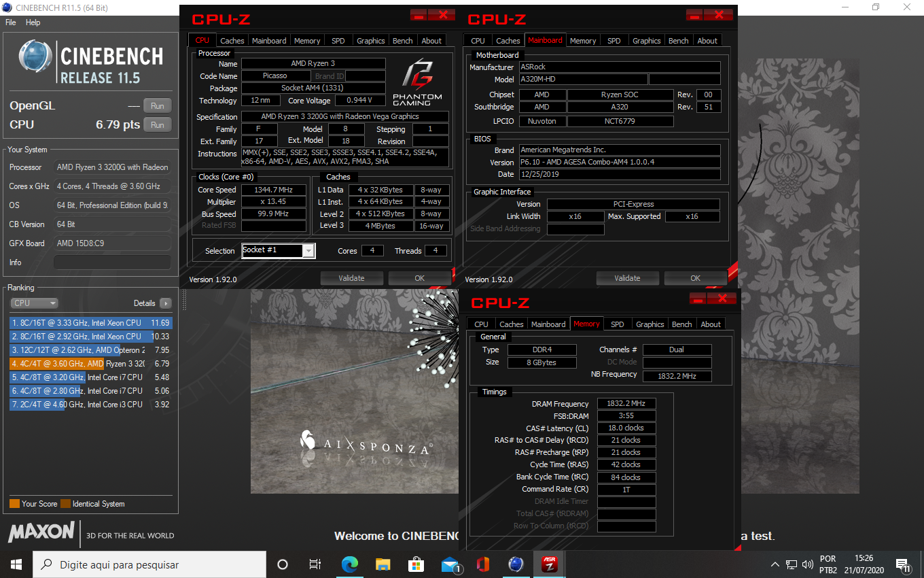
Task: Open the File menu in Cinebench
Action: (10, 22)
